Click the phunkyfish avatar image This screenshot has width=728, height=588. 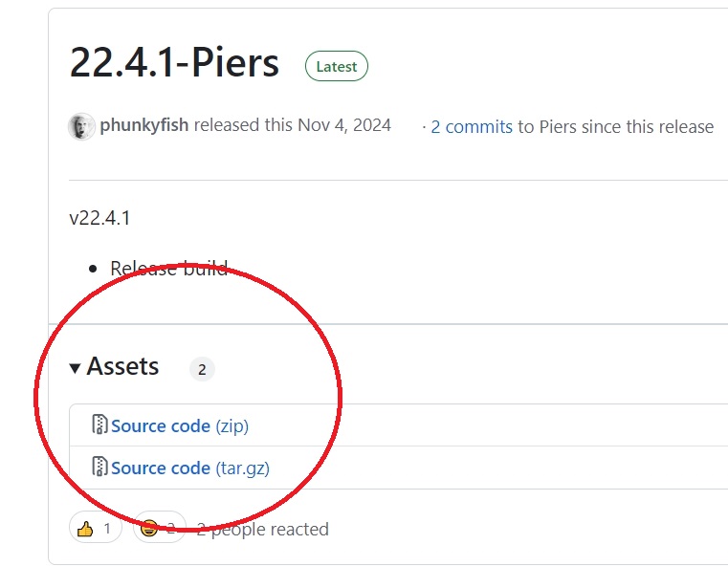pos(81,126)
